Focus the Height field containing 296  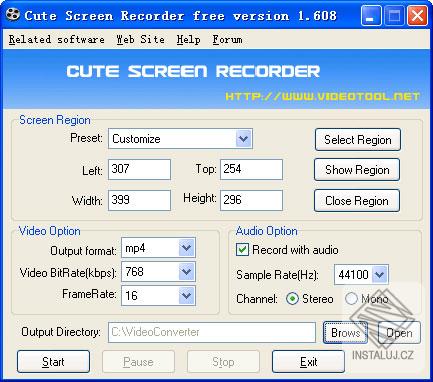(251, 200)
